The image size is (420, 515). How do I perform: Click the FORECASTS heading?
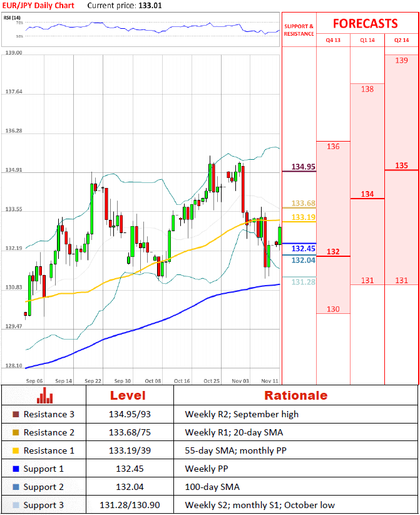click(365, 24)
